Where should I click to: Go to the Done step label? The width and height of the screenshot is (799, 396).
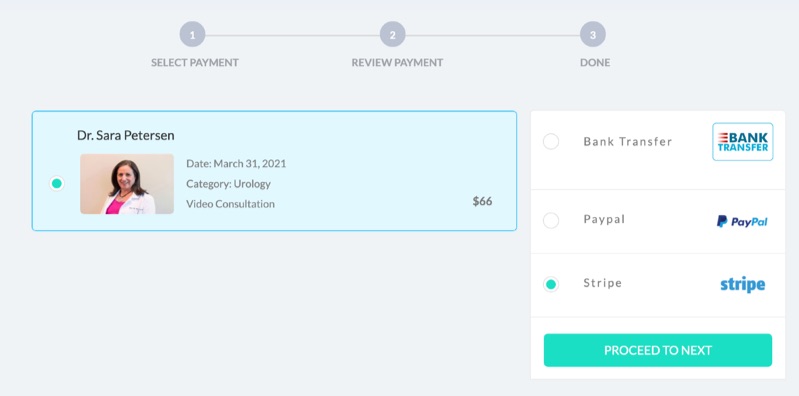595,63
